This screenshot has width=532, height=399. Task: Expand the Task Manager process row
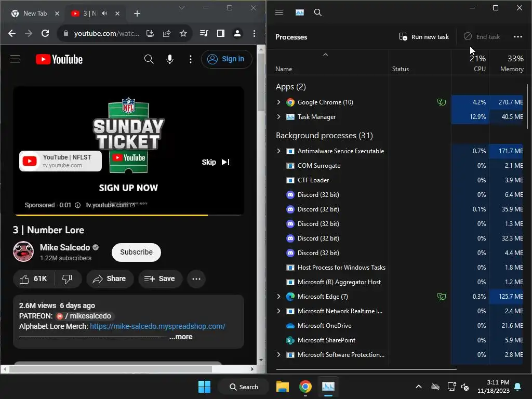(278, 117)
